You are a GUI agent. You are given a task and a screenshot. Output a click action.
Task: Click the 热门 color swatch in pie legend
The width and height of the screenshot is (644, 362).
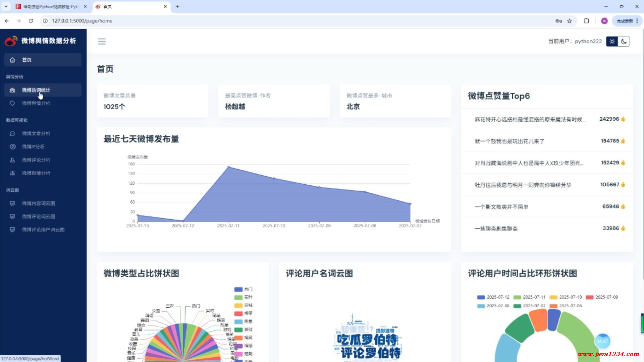(x=238, y=289)
